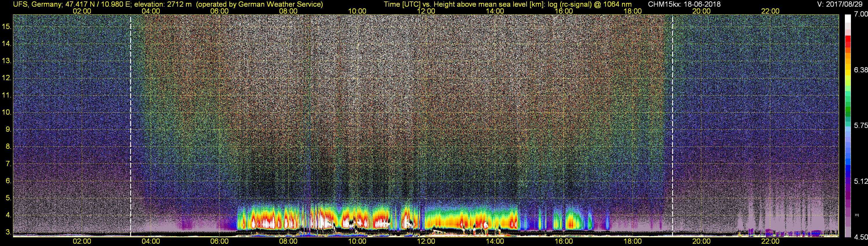
Task: Click the 6.38 color scale label
Action: coord(860,70)
